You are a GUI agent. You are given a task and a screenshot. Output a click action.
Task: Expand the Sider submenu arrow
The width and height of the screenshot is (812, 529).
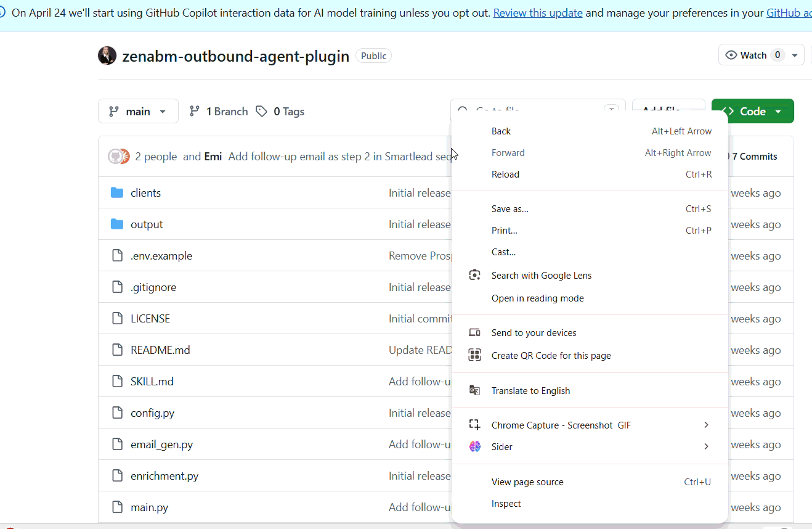click(x=706, y=446)
